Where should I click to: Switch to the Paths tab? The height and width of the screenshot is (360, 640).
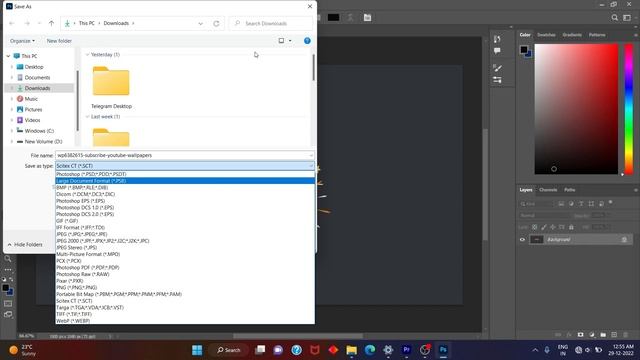(x=569, y=190)
